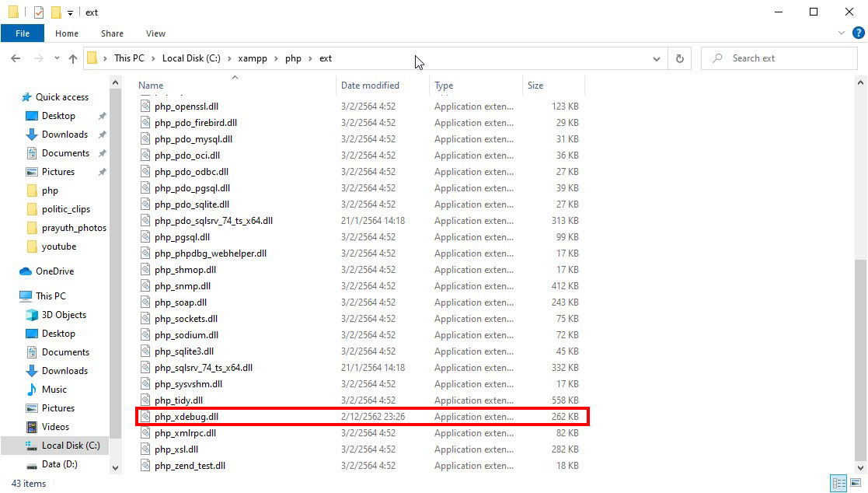
Task: Click 'Local Disk (C:)' in the address breadcrumb
Action: 191,58
